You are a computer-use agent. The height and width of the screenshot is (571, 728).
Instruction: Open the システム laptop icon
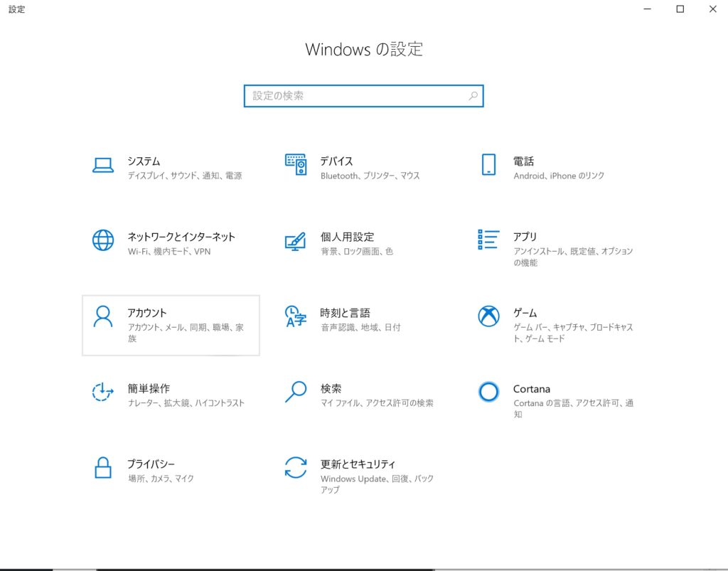tap(103, 165)
